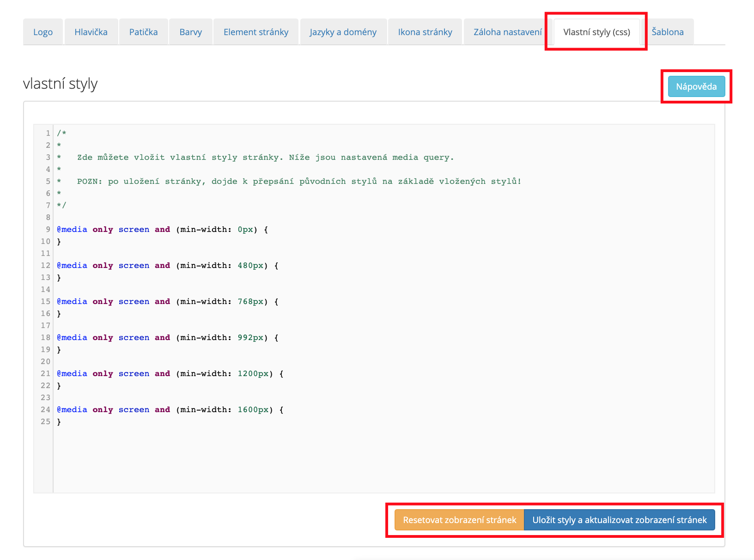
Task: Click the Nápověda help button
Action: click(x=696, y=86)
